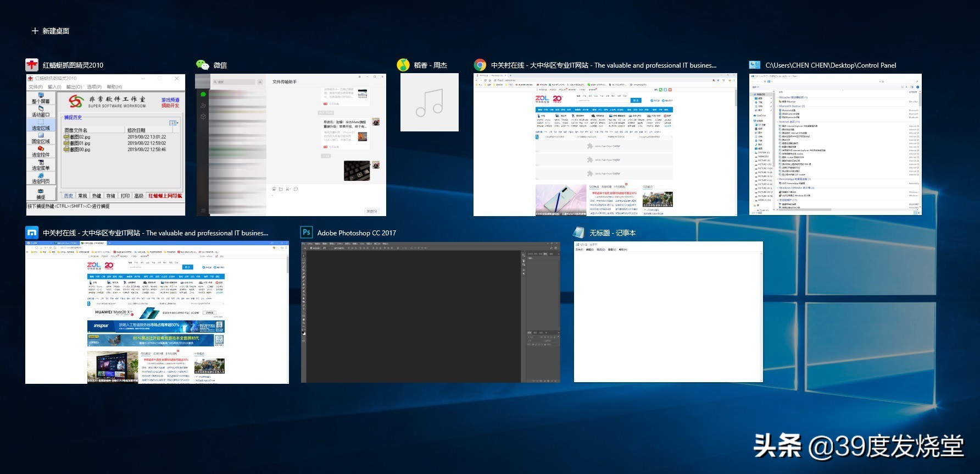Open the capture history view-mode dropdown
This screenshot has height=474, width=980.
point(174,123)
